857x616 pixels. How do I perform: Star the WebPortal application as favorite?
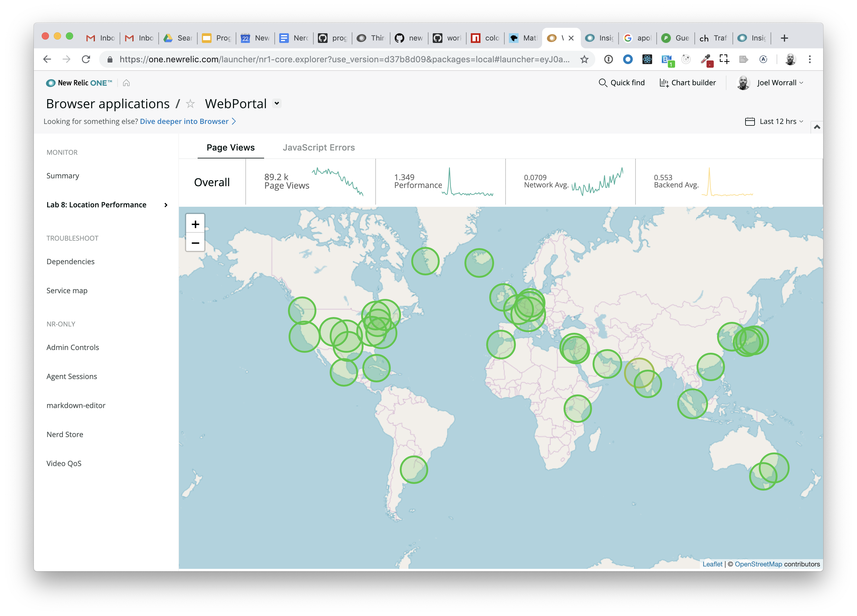[x=190, y=104]
